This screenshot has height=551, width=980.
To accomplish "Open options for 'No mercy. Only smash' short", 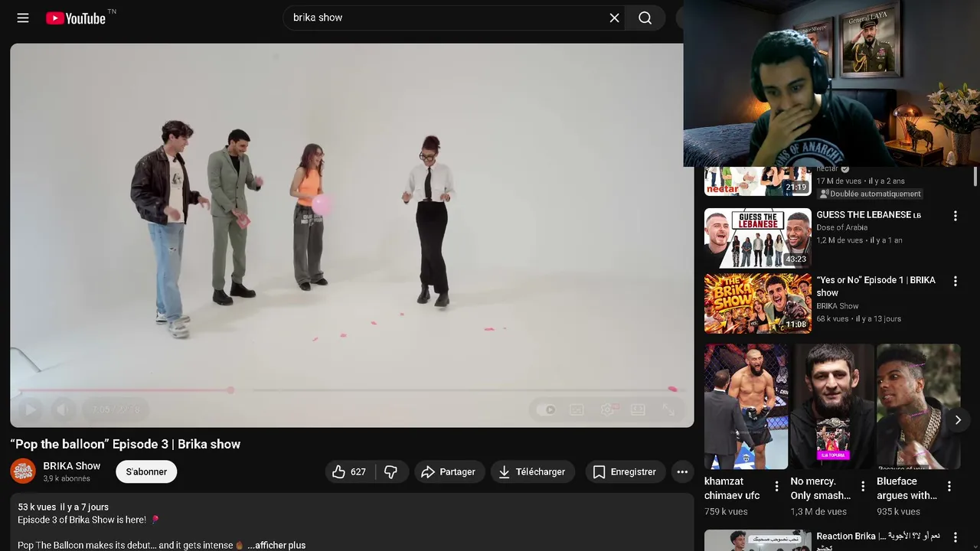I will (x=863, y=486).
